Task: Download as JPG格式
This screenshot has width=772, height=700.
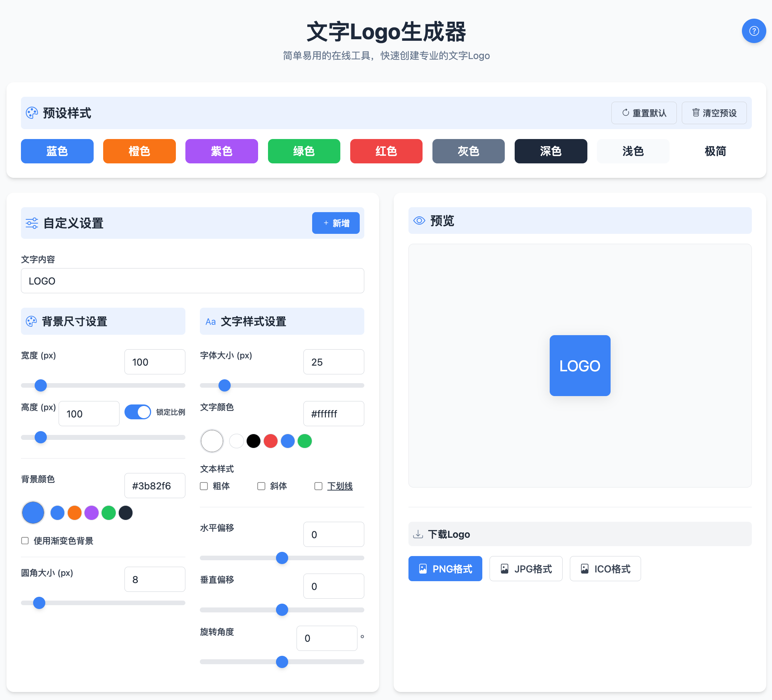Action: click(x=525, y=569)
